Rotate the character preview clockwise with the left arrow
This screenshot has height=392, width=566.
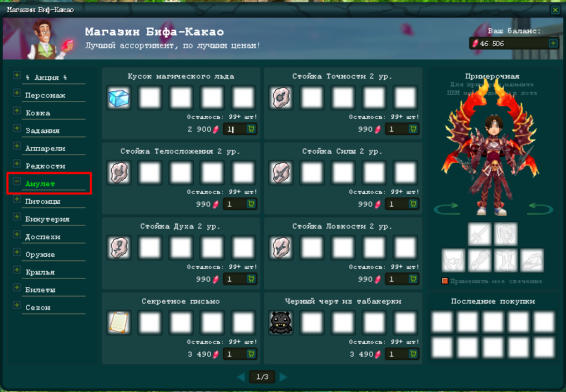(x=446, y=209)
